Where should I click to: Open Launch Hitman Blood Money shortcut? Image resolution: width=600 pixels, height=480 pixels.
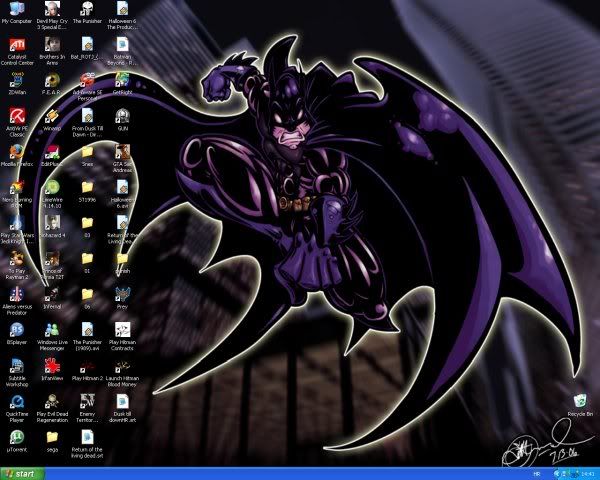(122, 372)
